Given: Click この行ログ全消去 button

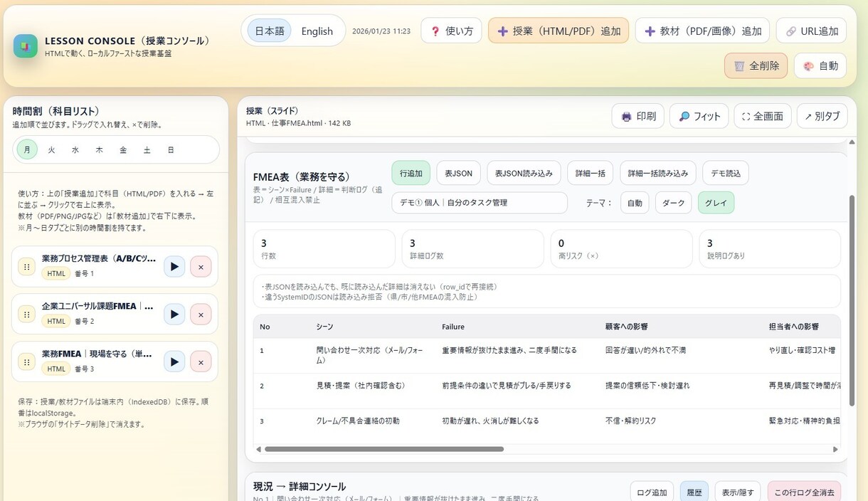Looking at the screenshot, I should (x=804, y=492).
